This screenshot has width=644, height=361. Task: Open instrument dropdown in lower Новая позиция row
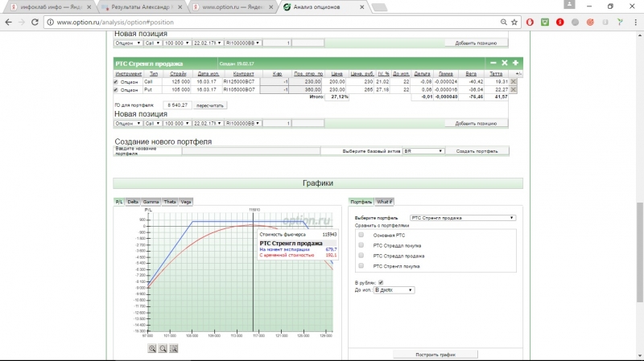(x=128, y=123)
